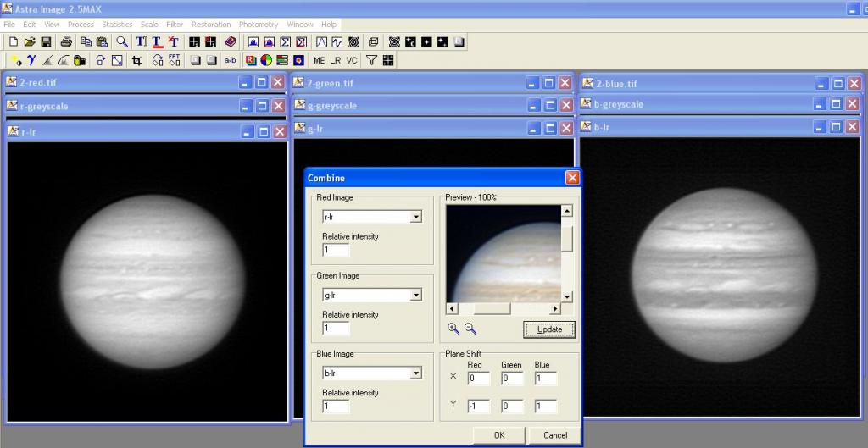Open the Restoration menu
Viewport: 868px width, 448px height.
pos(211,25)
